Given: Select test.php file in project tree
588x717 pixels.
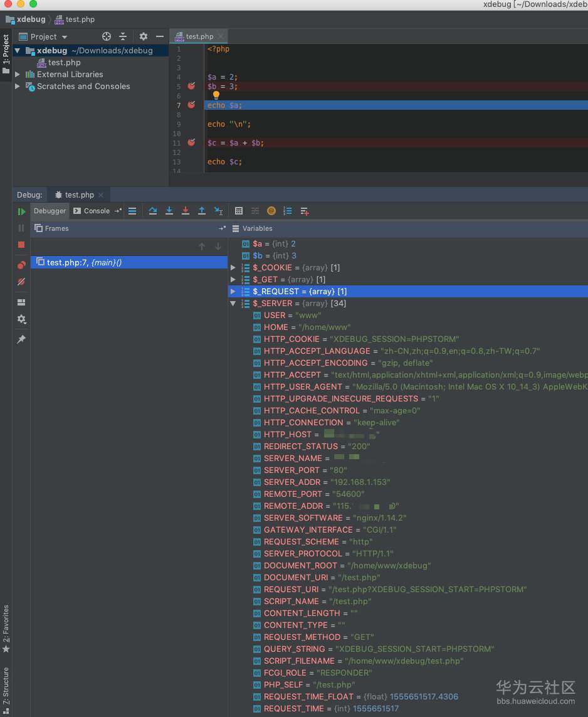Looking at the screenshot, I should pyautogui.click(x=64, y=63).
